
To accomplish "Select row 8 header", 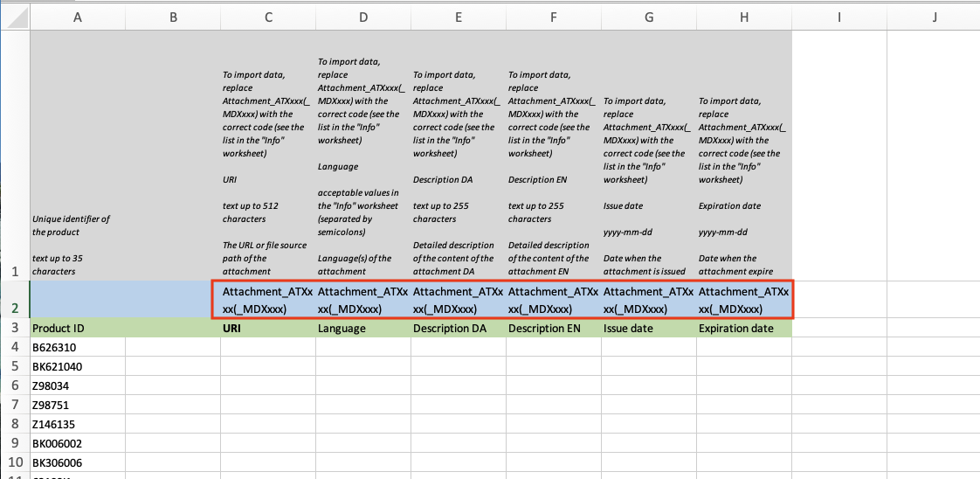I will pyautogui.click(x=17, y=425).
